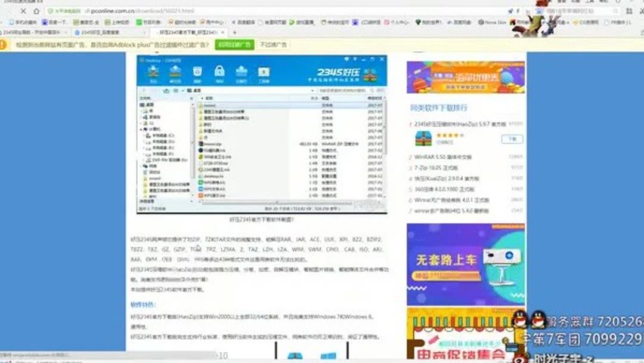Select the HaoZip lock (encrypt) toolbar icon
The image size is (644, 363).
(219, 70)
